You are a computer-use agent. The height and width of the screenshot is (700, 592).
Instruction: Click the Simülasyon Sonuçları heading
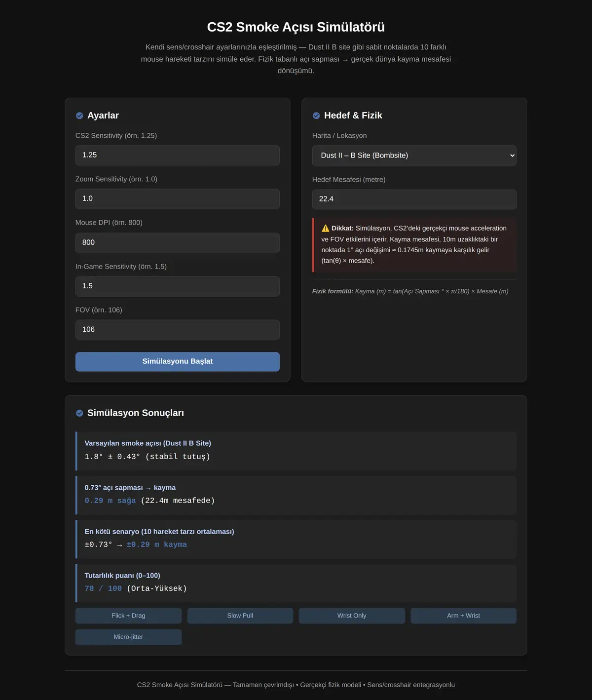point(136,413)
